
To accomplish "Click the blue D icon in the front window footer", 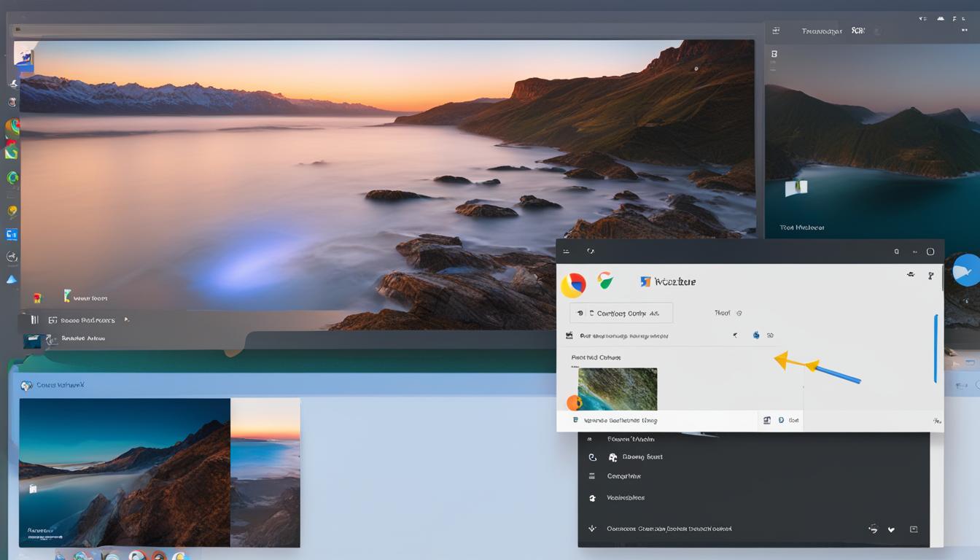I will [781, 421].
